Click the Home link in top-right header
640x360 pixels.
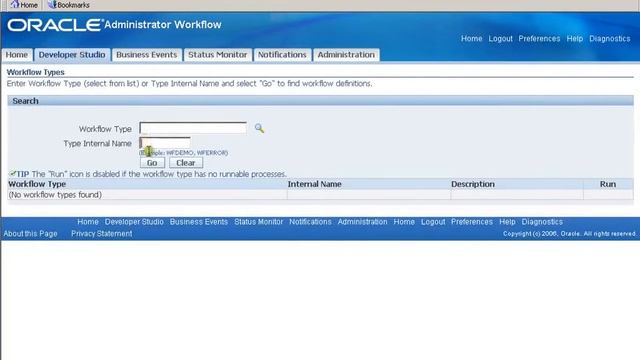pos(471,38)
